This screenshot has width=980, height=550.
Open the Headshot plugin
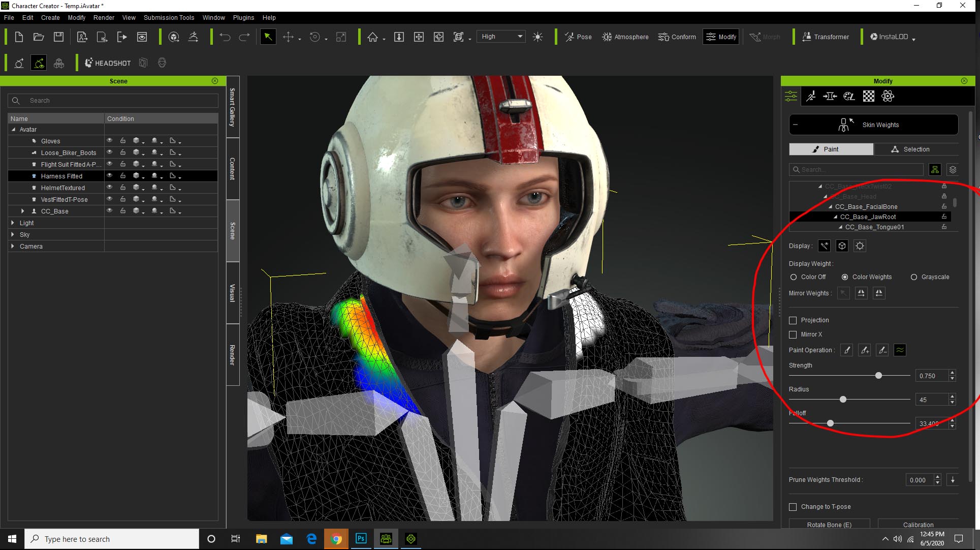[x=108, y=63]
